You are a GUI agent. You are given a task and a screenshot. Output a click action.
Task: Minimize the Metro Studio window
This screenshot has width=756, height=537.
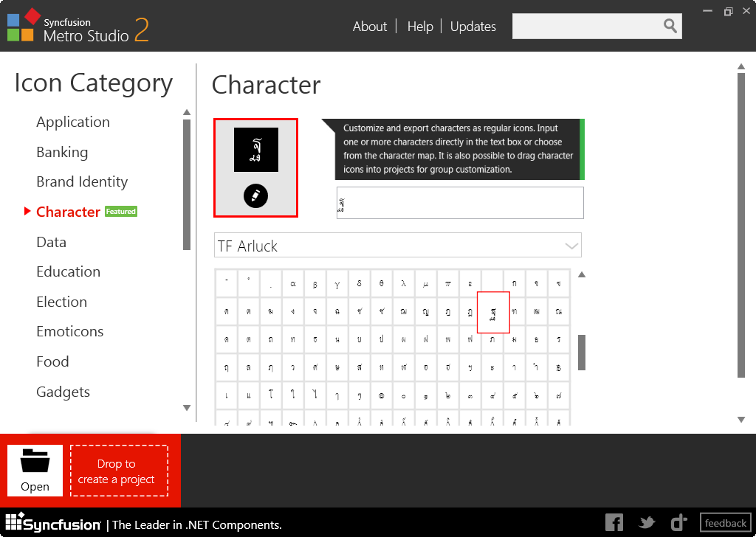tap(707, 10)
